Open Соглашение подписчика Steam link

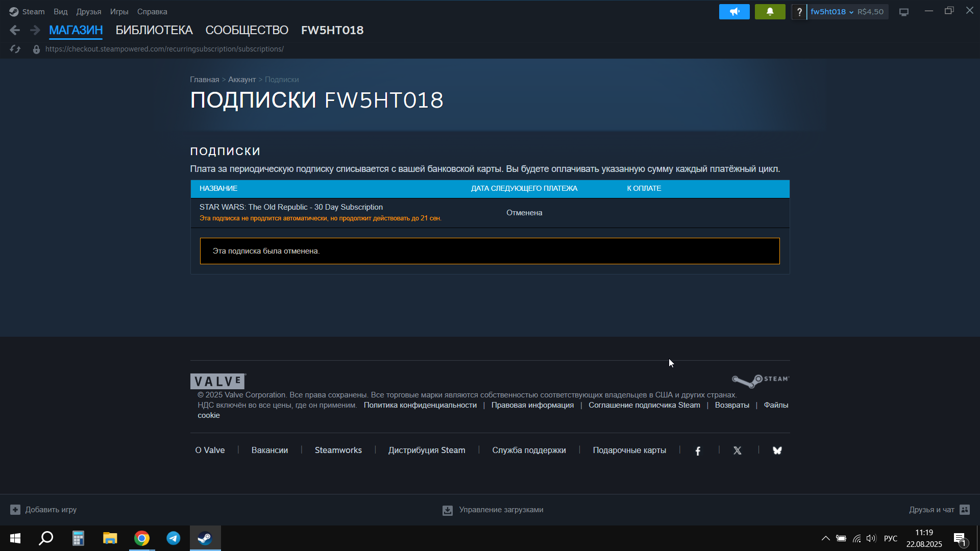point(644,405)
